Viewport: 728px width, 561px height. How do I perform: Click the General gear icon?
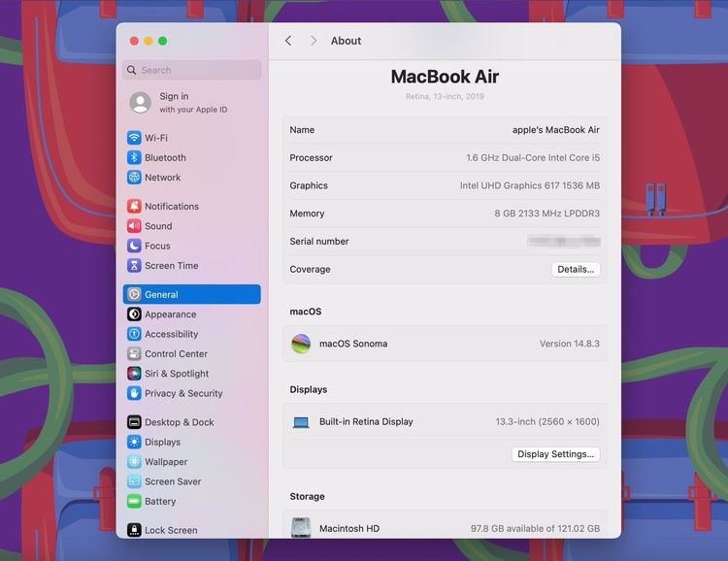(x=134, y=294)
